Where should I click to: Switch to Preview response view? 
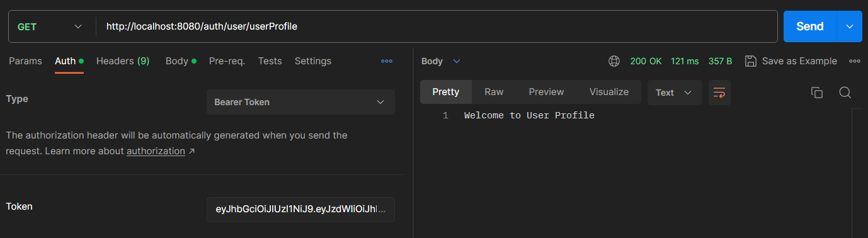(546, 92)
